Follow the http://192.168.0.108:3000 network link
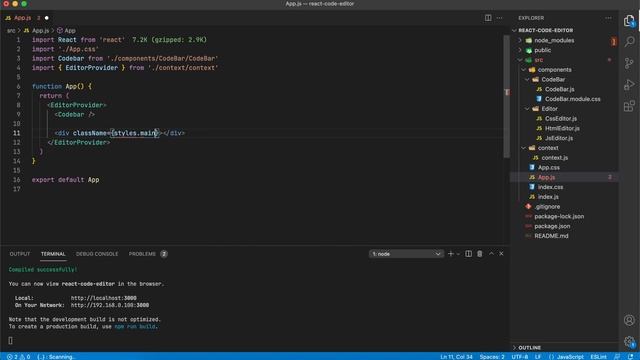 [x=110, y=305]
